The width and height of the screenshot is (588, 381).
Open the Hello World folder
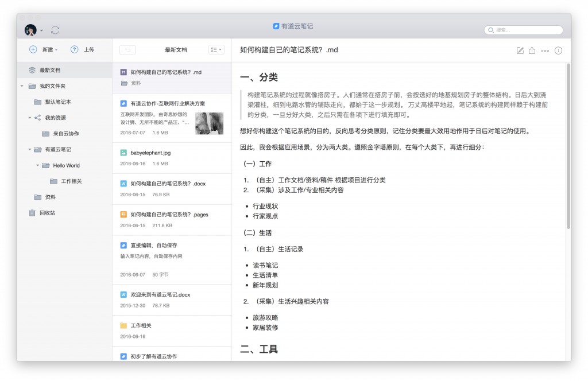pos(66,165)
